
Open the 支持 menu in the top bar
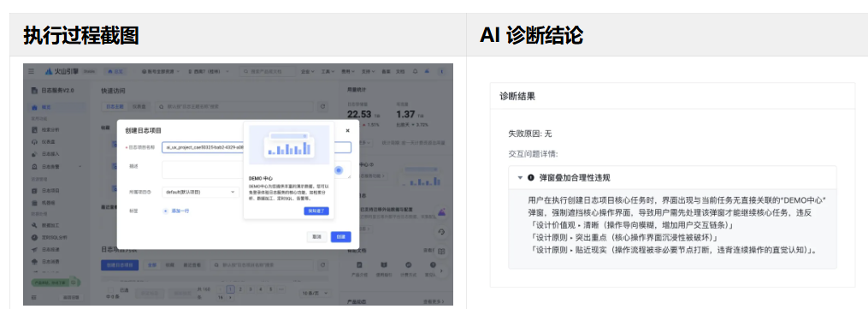367,71
